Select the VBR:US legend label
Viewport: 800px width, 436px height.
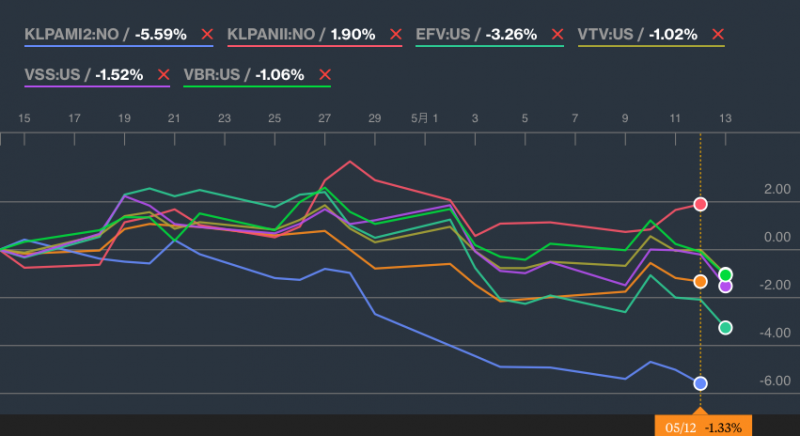click(212, 75)
